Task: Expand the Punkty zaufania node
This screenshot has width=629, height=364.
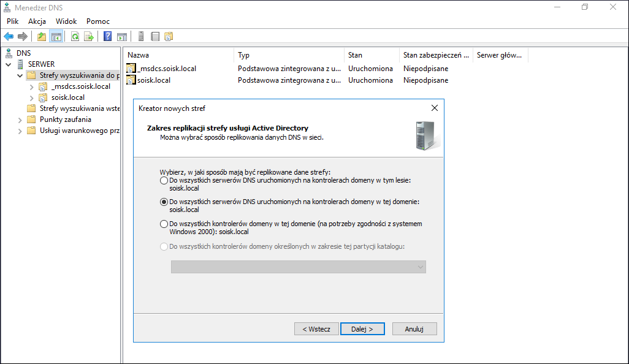Action: 20,120
